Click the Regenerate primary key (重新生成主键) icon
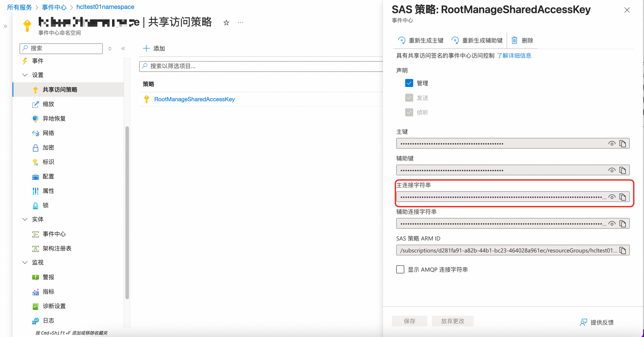The image size is (644, 337). coord(401,40)
